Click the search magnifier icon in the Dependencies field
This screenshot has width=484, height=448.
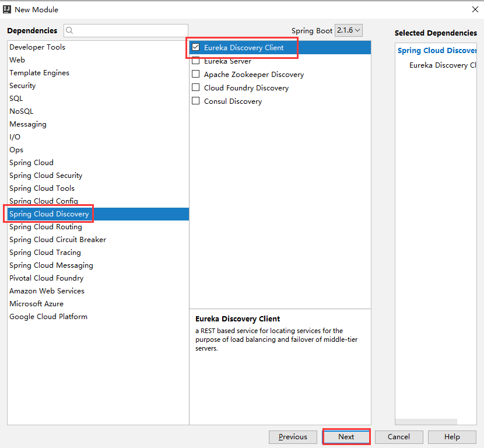(x=69, y=30)
